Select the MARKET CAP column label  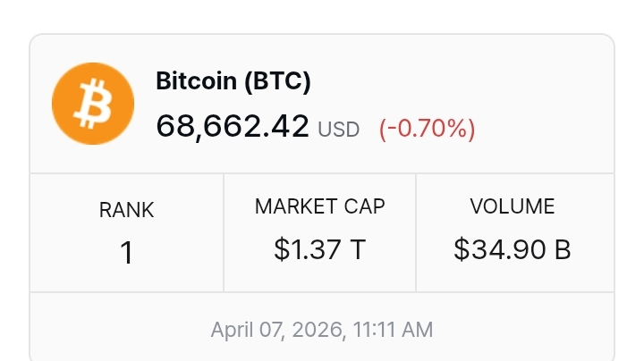pyautogui.click(x=320, y=206)
